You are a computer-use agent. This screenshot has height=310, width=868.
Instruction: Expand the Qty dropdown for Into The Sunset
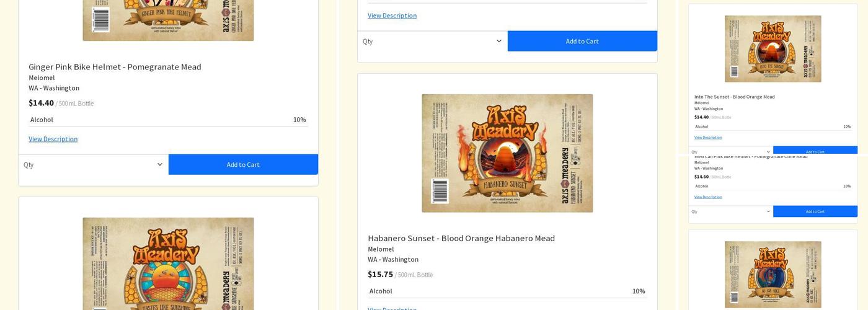click(730, 151)
